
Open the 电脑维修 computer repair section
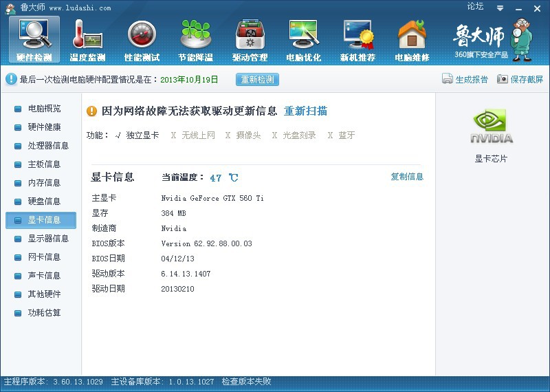tap(412, 40)
